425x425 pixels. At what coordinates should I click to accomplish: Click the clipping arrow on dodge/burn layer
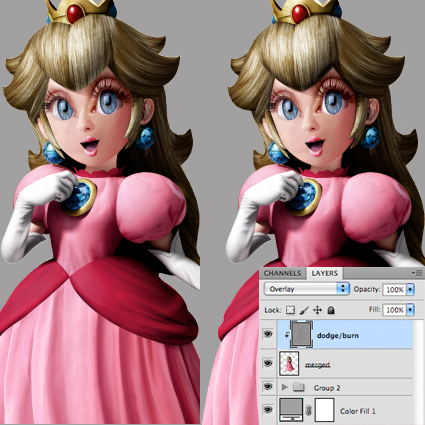(x=286, y=335)
